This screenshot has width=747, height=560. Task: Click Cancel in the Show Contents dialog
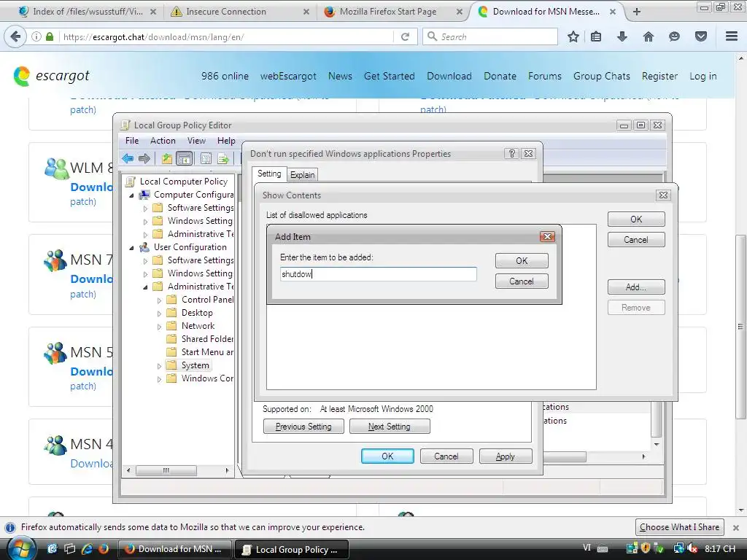pos(636,239)
